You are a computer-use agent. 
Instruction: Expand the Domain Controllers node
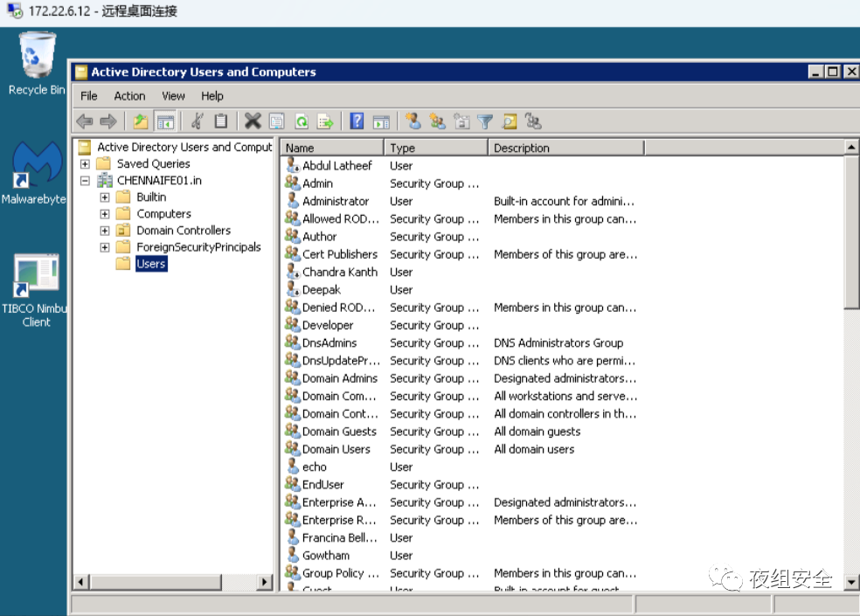coord(105,231)
